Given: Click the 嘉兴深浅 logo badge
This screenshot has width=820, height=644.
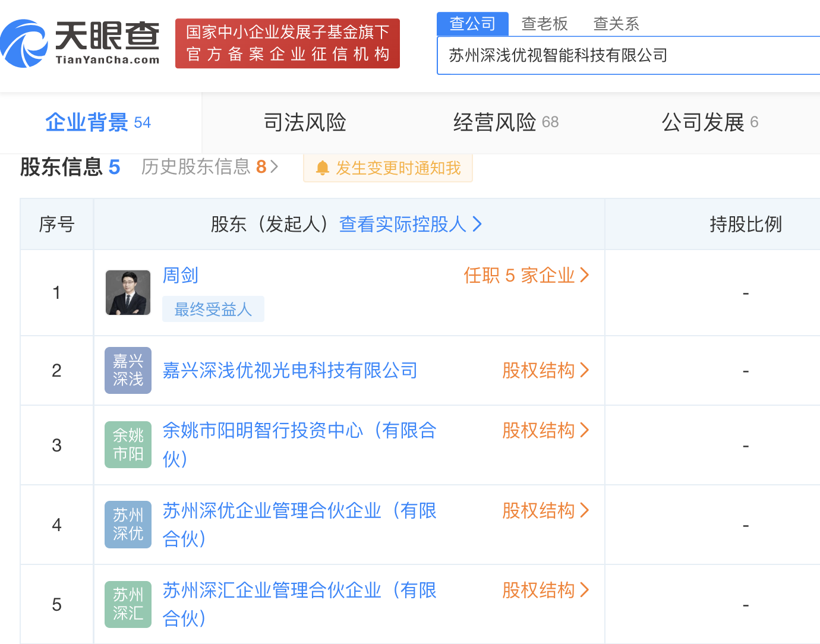Looking at the screenshot, I should [x=128, y=370].
